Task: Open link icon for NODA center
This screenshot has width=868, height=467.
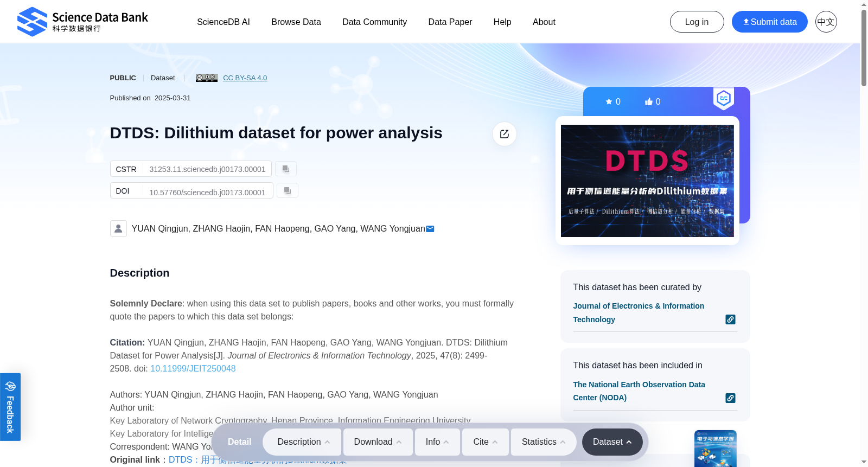Action: (731, 398)
